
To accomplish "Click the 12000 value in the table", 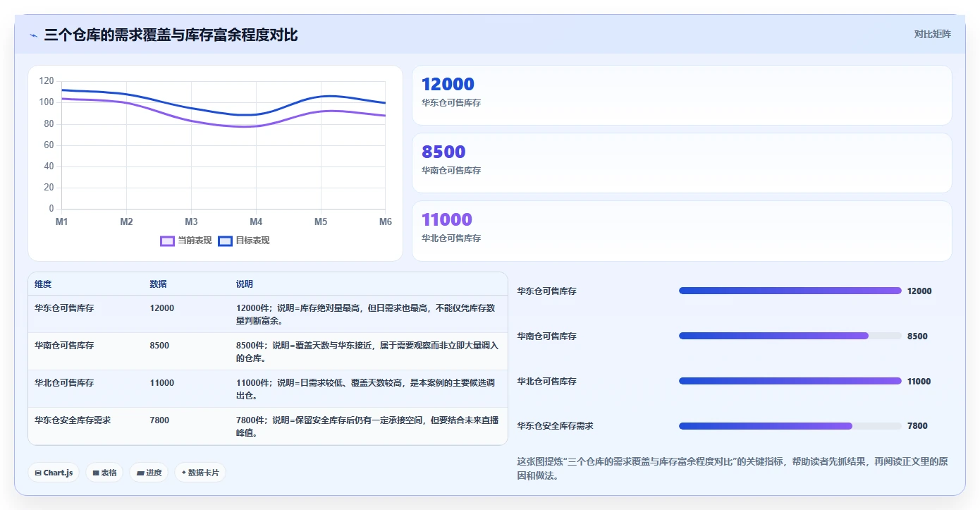I will [162, 308].
